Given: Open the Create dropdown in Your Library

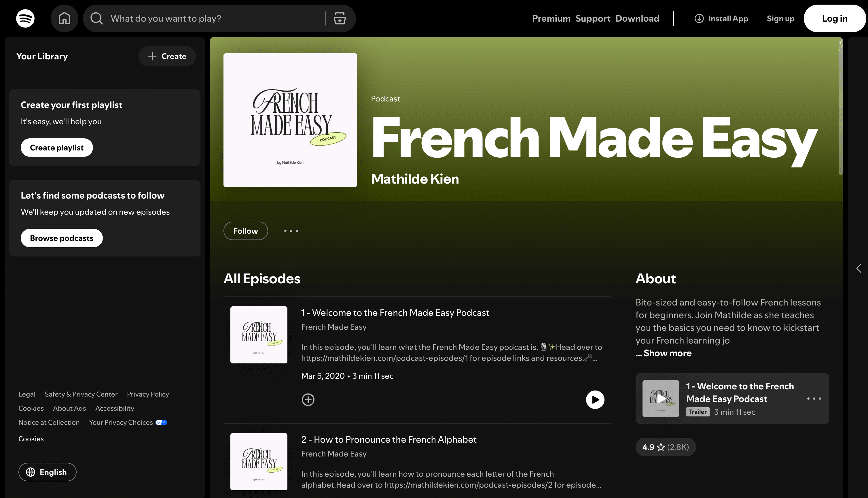Looking at the screenshot, I should pos(167,56).
